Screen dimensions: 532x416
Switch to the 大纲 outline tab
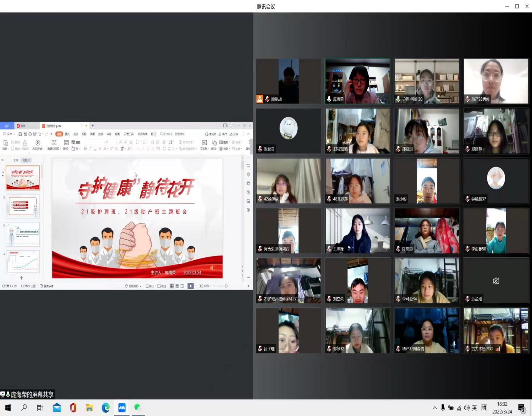16,160
